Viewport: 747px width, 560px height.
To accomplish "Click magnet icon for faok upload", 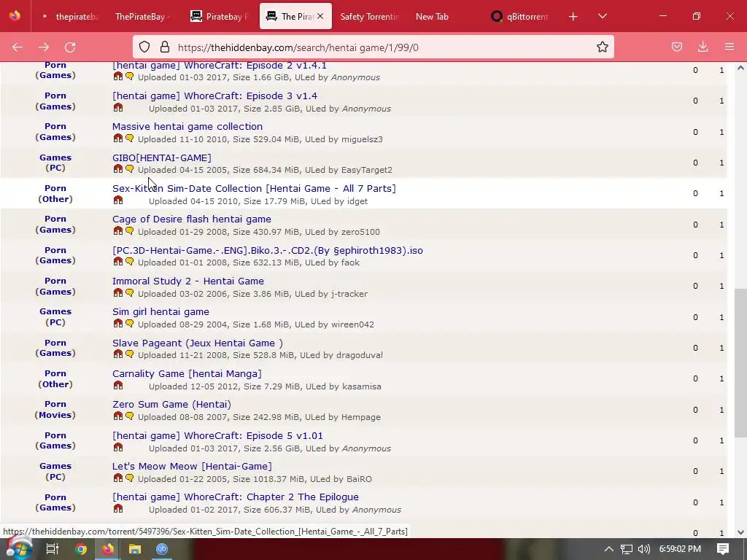I will pos(118,262).
